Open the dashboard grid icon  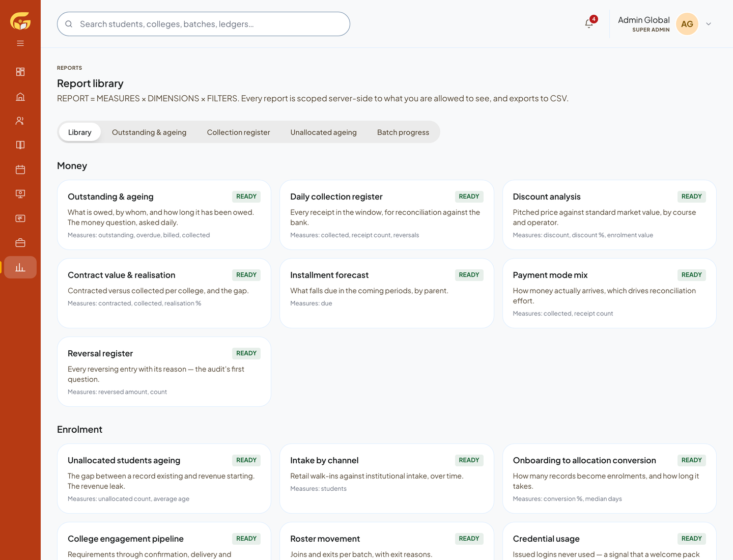20,72
